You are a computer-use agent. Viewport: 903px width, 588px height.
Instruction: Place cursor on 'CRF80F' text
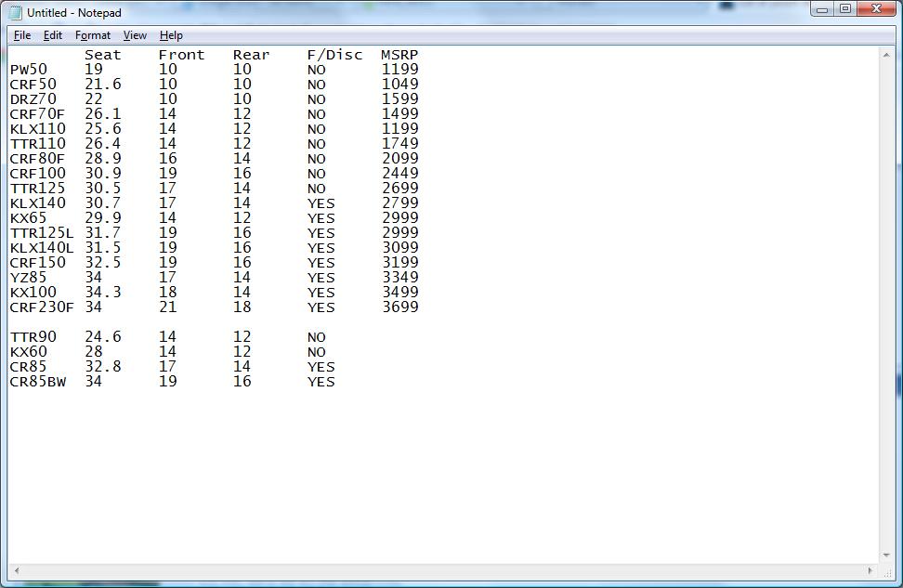tap(37, 159)
